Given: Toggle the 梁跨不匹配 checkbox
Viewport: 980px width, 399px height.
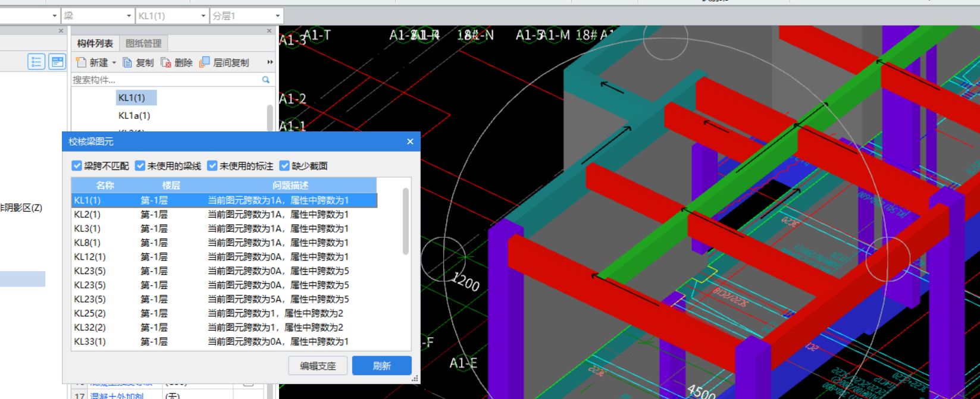Looking at the screenshot, I should (77, 166).
